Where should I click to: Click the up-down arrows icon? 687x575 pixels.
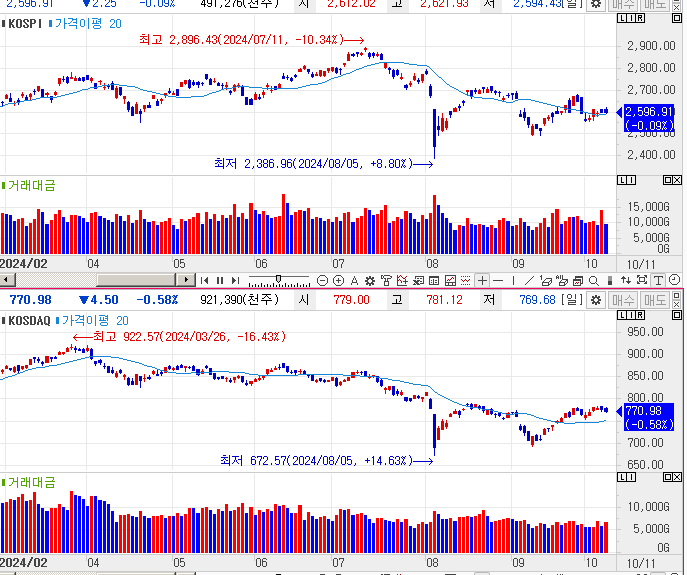(626, 280)
